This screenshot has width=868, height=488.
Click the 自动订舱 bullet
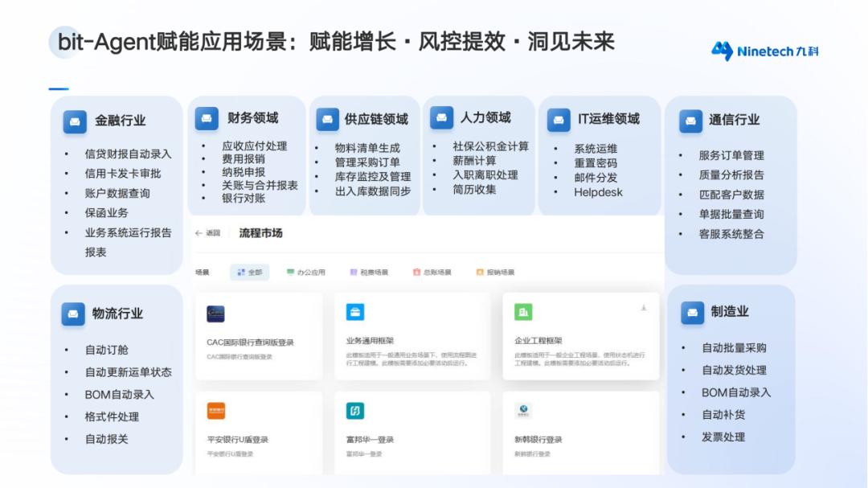(106, 350)
